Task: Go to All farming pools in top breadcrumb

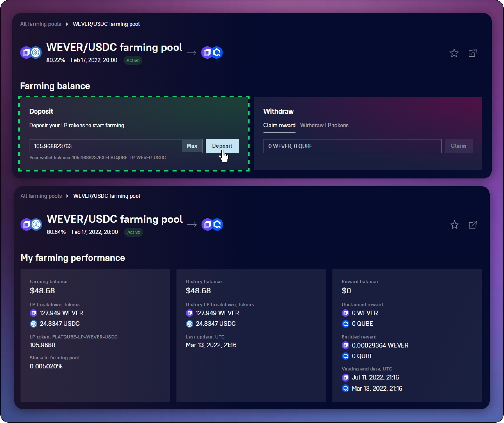Action: [41, 24]
